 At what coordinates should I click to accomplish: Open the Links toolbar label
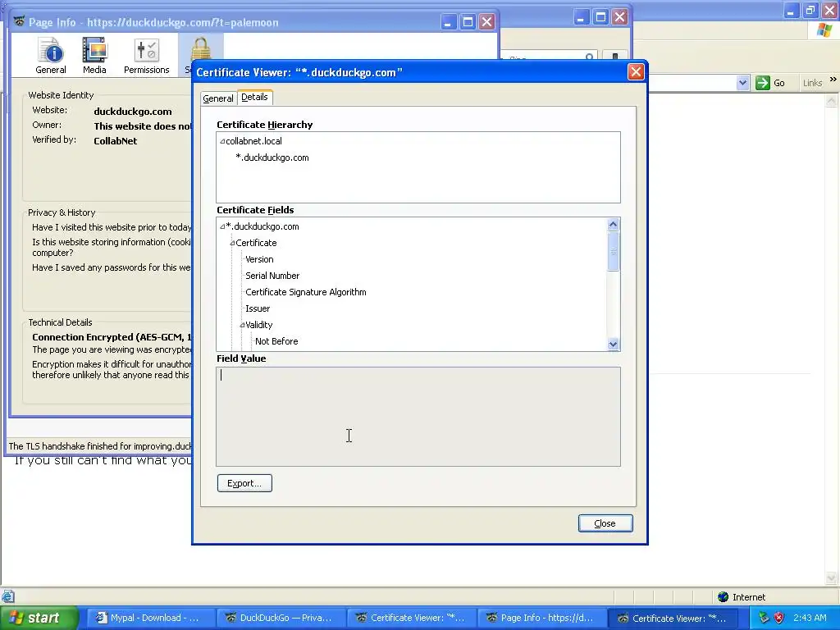812,83
